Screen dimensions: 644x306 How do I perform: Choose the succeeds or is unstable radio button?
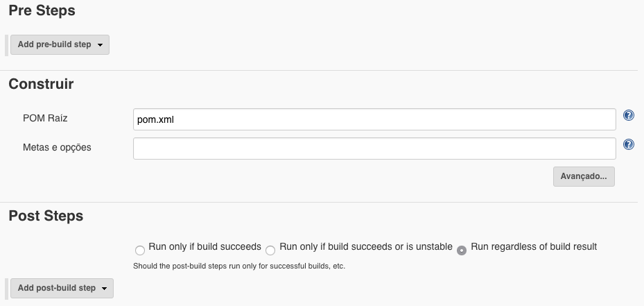coord(270,250)
